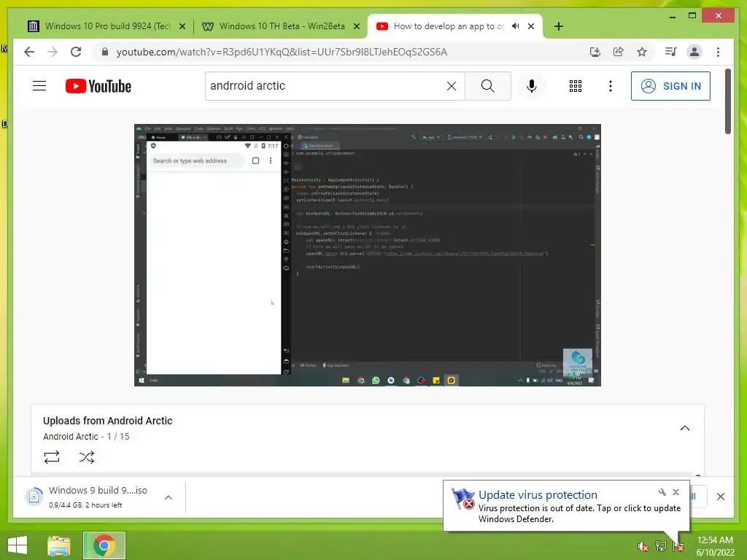747x560 pixels.
Task: Switch to Windows 10 Pro build 9924 tab
Action: (x=108, y=26)
